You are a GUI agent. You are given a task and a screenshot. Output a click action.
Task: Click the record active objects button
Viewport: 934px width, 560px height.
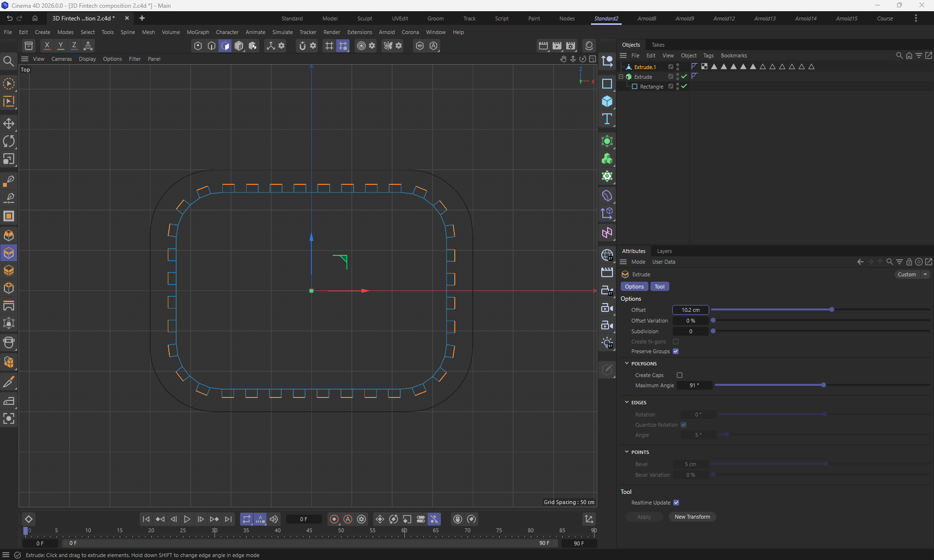coord(334,519)
